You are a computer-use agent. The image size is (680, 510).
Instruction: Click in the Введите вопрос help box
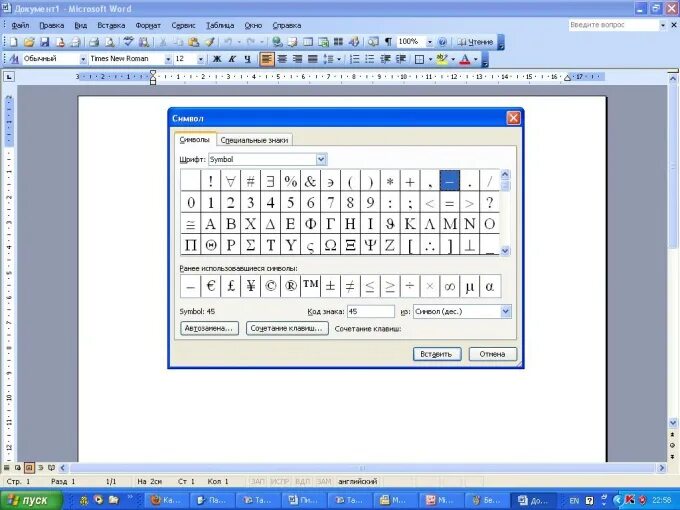pyautogui.click(x=614, y=25)
